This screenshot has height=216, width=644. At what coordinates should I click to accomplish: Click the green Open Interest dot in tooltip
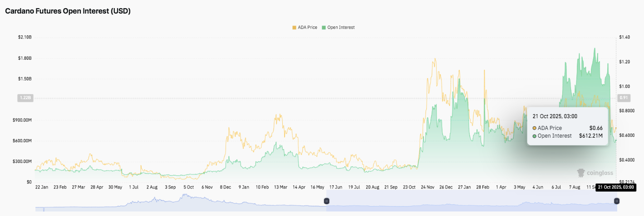pyautogui.click(x=535, y=136)
